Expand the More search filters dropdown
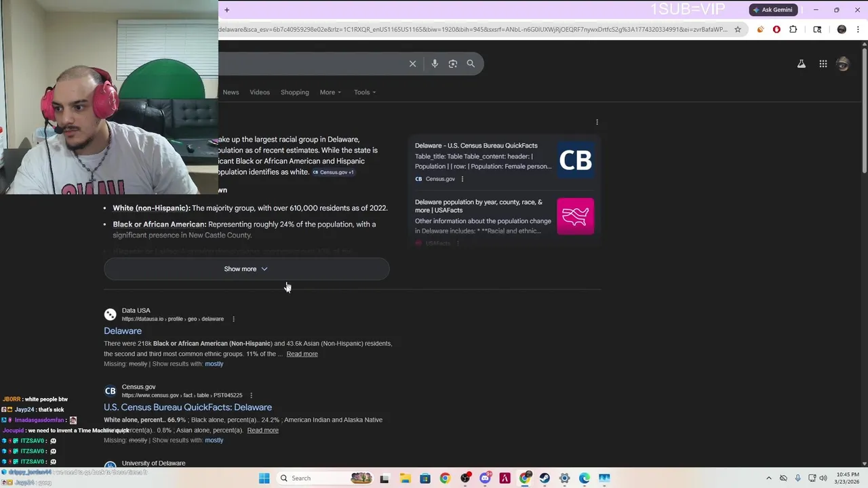Screen dimensions: 868x488 (x=330, y=92)
